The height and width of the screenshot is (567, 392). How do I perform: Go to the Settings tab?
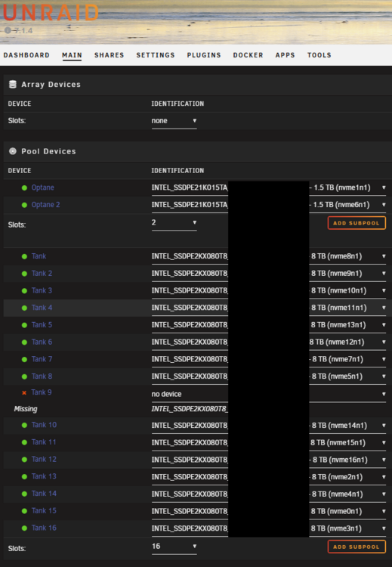pyautogui.click(x=156, y=55)
